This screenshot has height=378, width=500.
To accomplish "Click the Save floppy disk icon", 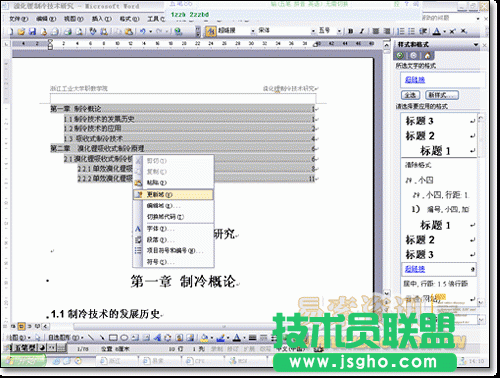I will pyautogui.click(x=32, y=31).
